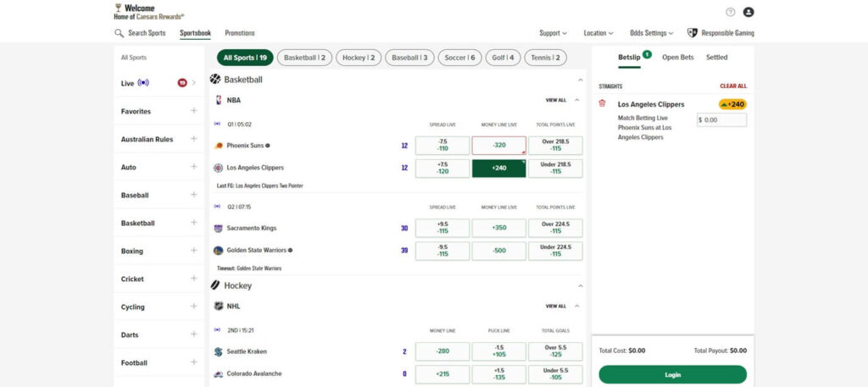Click the +240 odds badge in betslip
Image resolution: width=868 pixels, height=387 pixels.
point(732,104)
